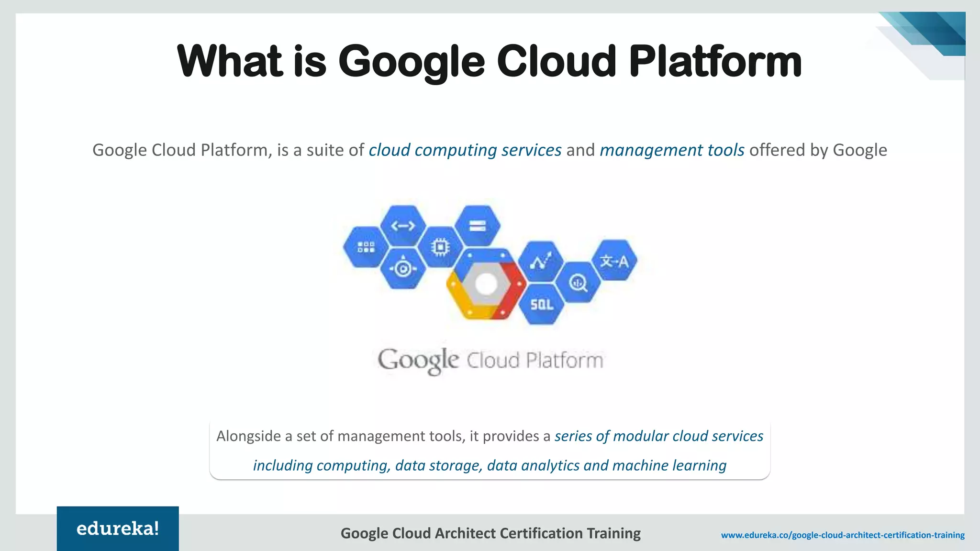The image size is (980, 551).
Task: Click the Google Cloud Platform wordmark
Action: tap(490, 361)
